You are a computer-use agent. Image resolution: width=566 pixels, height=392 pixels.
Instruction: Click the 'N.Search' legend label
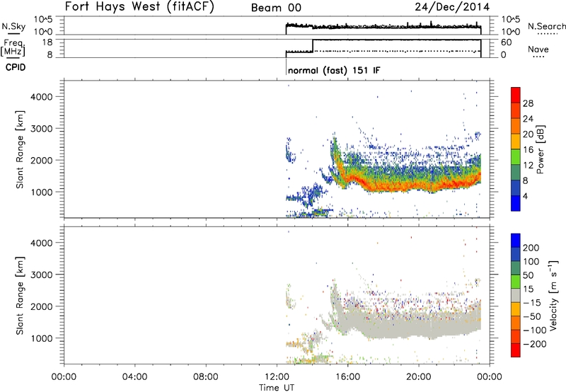click(x=546, y=26)
